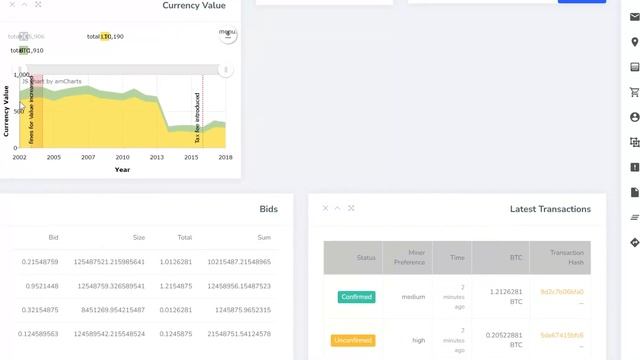
Task: Click the Bid column header
Action: (x=53, y=238)
